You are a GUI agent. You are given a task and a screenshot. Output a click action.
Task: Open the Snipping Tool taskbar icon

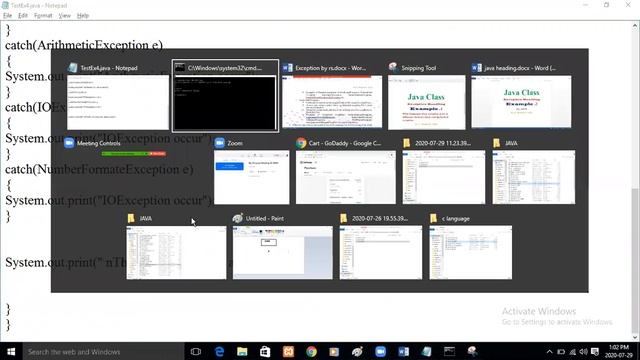(472, 351)
